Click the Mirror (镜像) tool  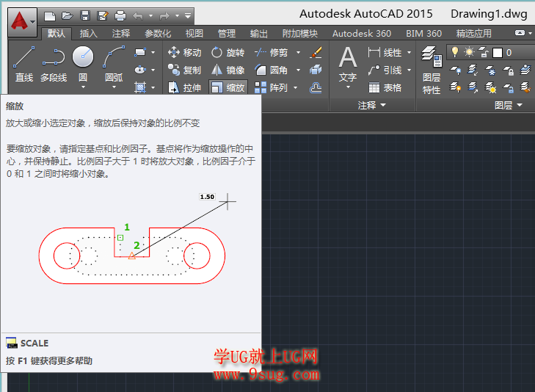(x=228, y=70)
